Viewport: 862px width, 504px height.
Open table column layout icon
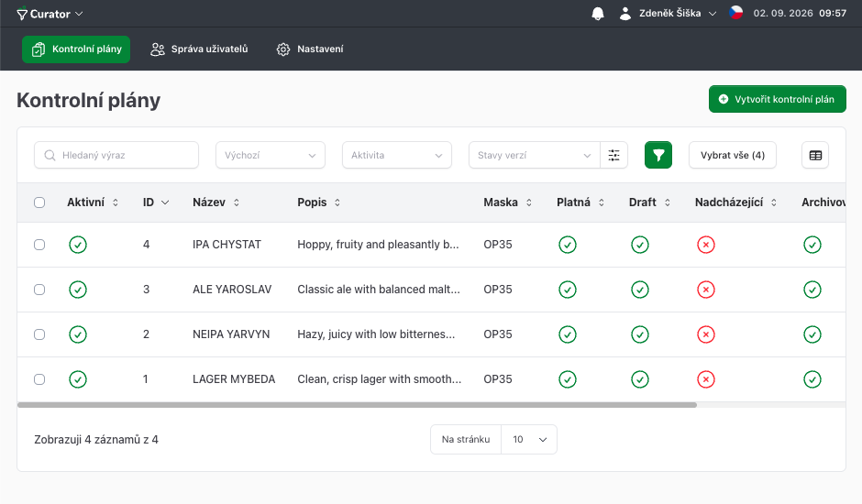click(815, 155)
